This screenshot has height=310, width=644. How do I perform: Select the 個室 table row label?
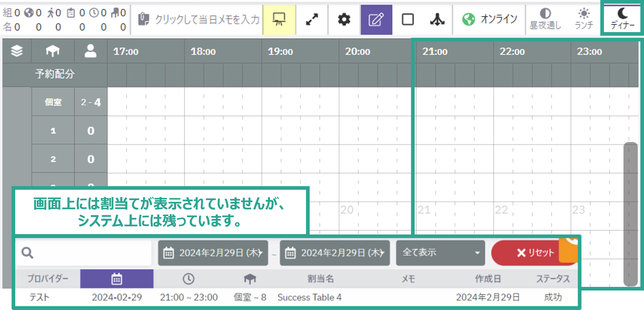(x=53, y=102)
